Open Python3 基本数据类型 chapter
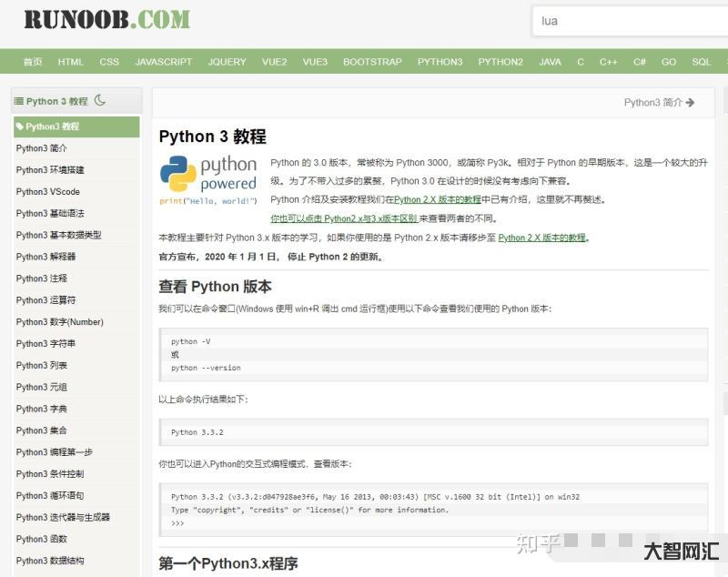This screenshot has width=728, height=577. coord(58,235)
